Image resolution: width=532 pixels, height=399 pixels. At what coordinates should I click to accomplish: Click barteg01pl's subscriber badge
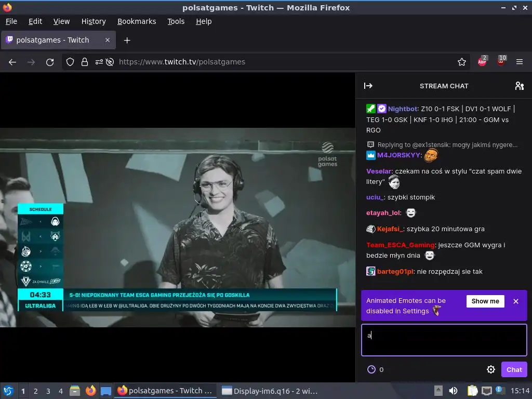[371, 271]
